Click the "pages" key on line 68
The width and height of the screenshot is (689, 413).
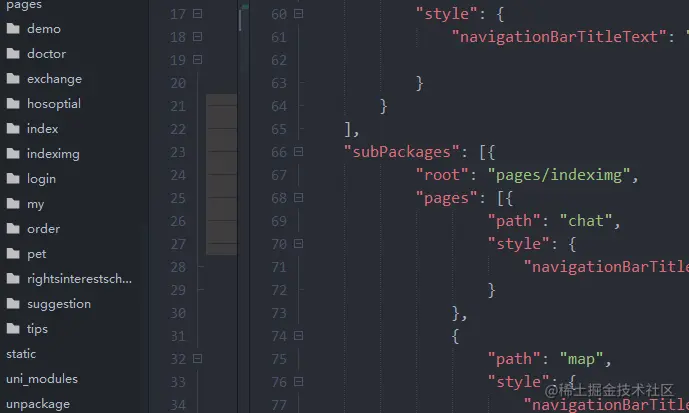[446, 198]
